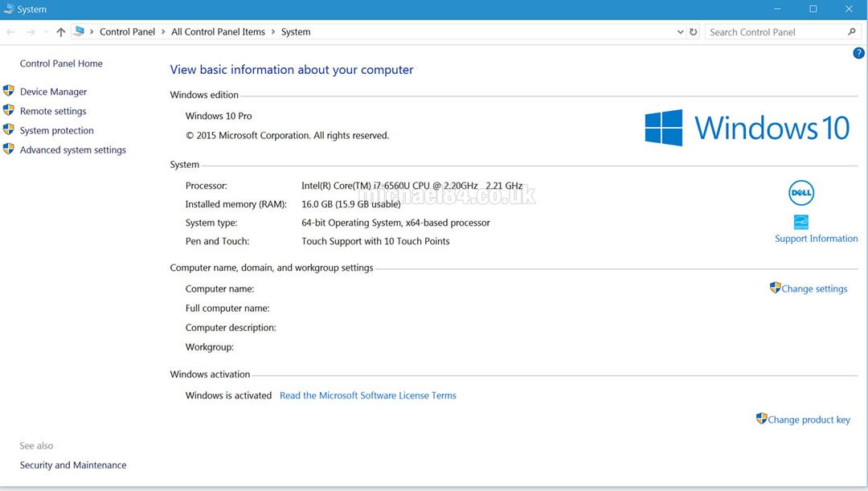Image resolution: width=868 pixels, height=491 pixels.
Task: Click the 16.0 GB installed memory value
Action: tap(351, 204)
